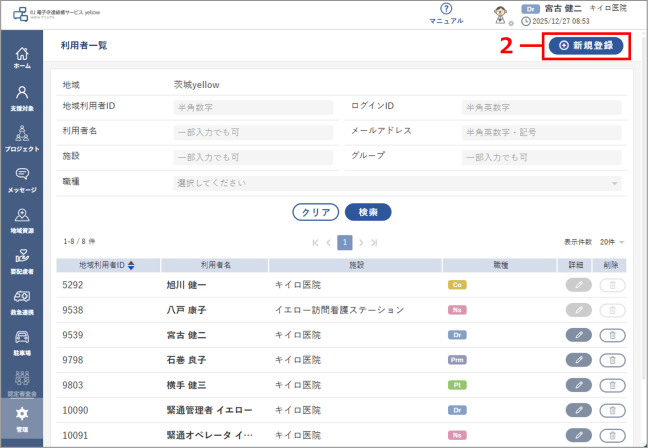Click the クリア button
This screenshot has height=448, width=648.
click(315, 212)
